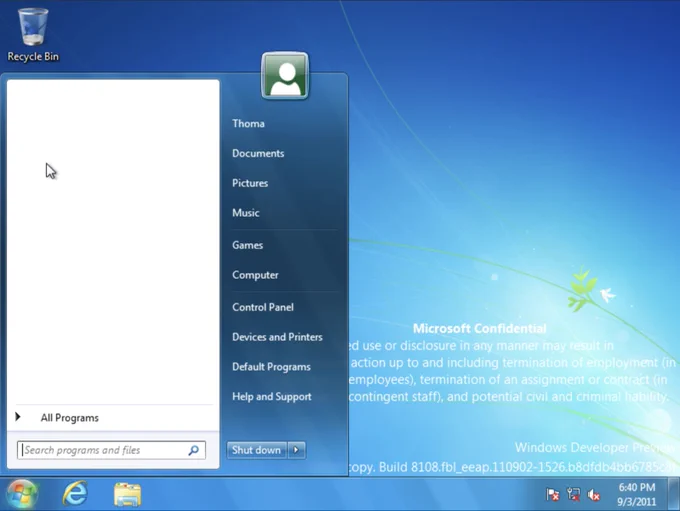Open the Thoma user folder
The image size is (680, 511).
[248, 124]
